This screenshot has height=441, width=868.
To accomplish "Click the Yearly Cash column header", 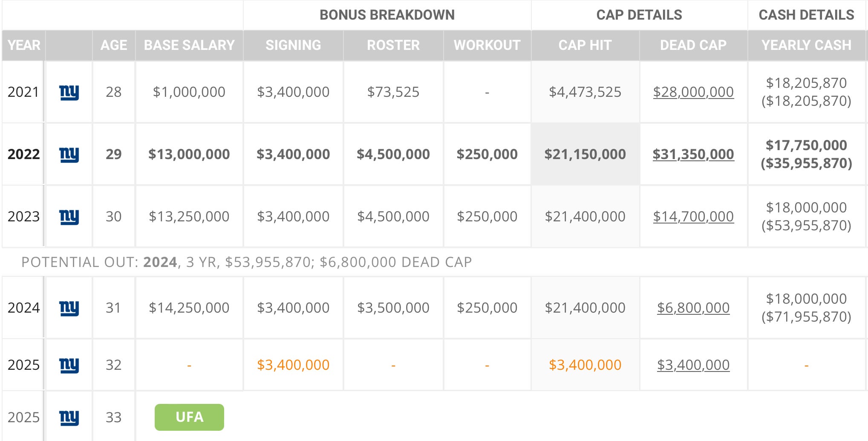I will (806, 45).
